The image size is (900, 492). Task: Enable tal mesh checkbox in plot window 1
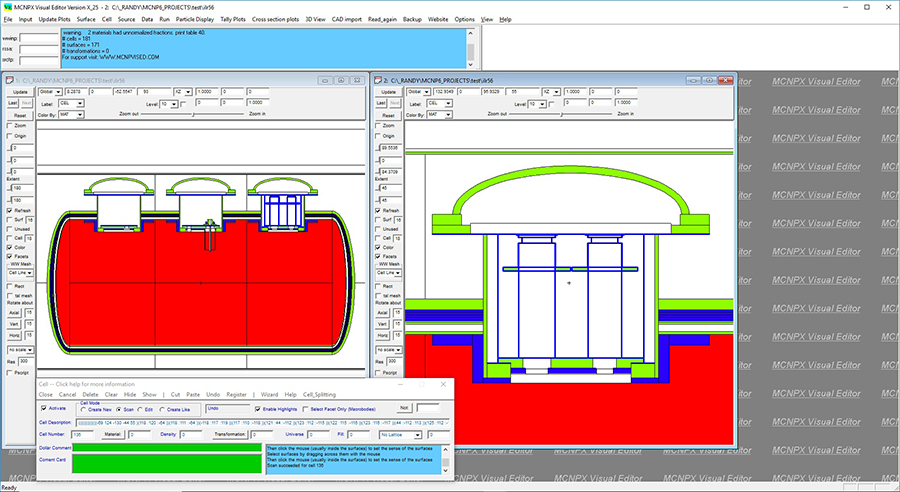pos(10,296)
